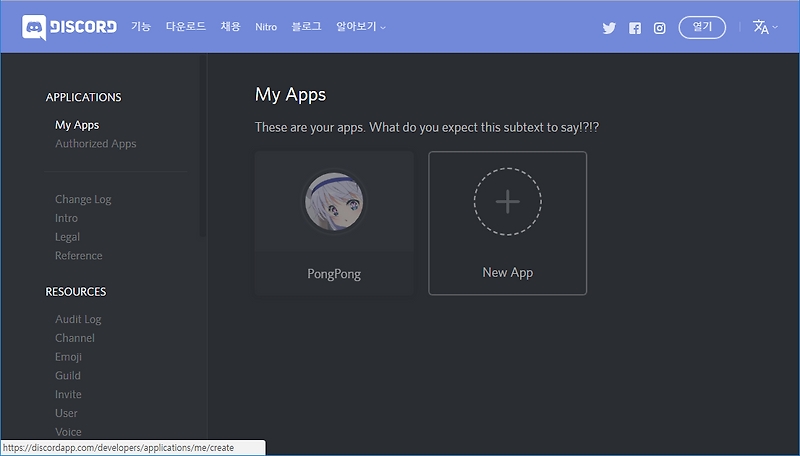Viewport: 800px width, 456px height.
Task: Click the plus icon to create new app
Action: coord(508,201)
